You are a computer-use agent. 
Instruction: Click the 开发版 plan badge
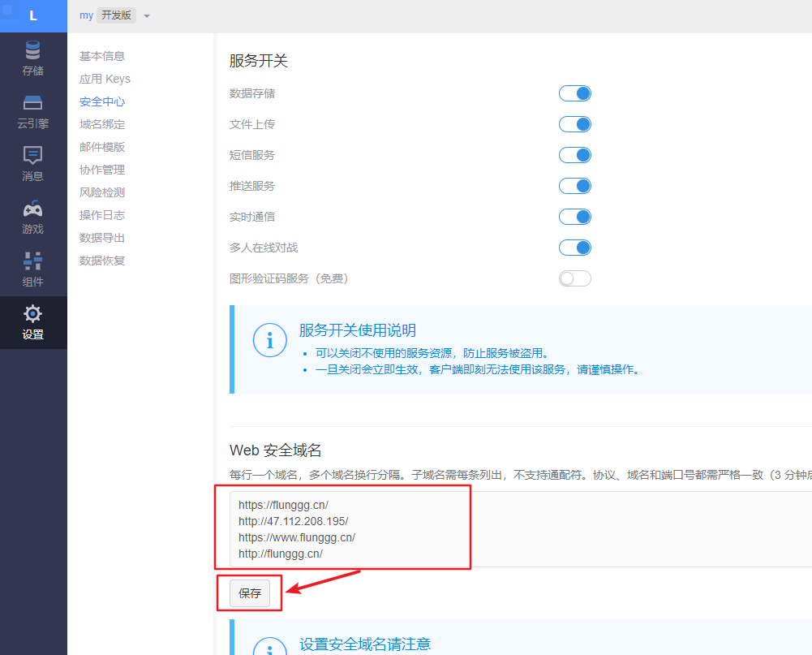(x=117, y=15)
